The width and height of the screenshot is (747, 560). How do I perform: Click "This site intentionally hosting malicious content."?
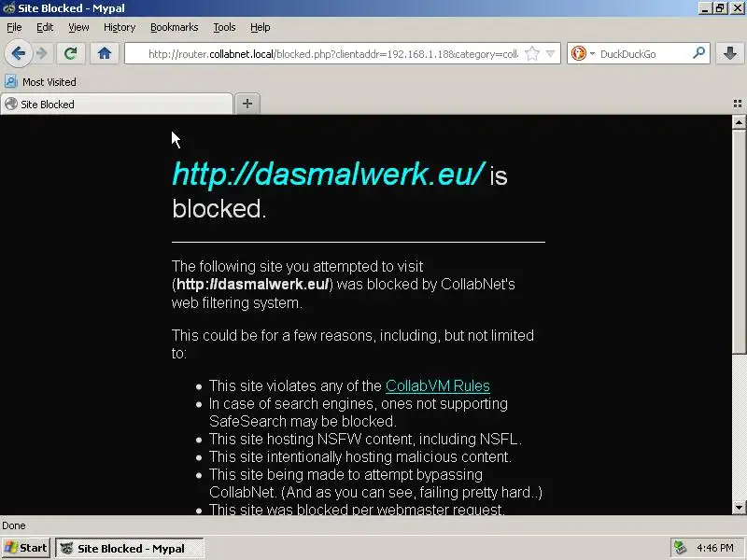[x=360, y=456]
